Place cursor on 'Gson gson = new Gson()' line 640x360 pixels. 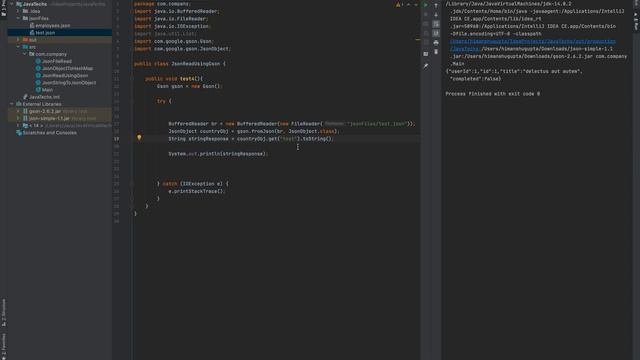coord(189,86)
